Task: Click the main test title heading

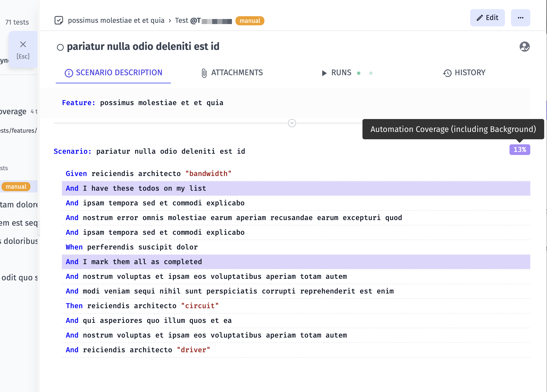Action: click(x=143, y=47)
